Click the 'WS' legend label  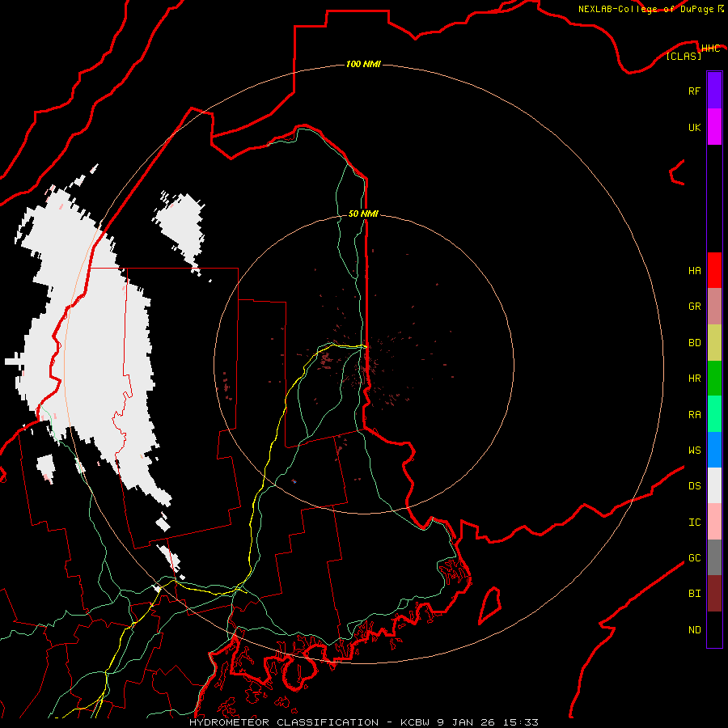[694, 451]
